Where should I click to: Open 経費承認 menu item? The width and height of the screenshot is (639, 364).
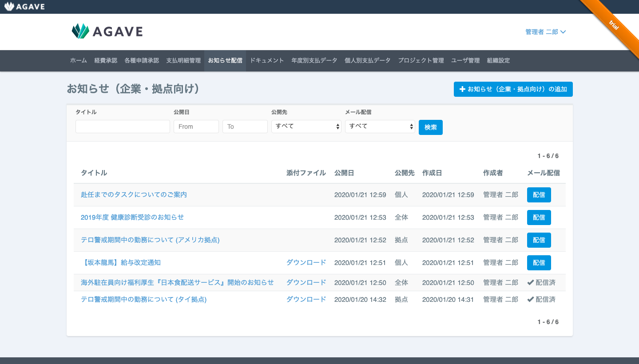pos(106,60)
